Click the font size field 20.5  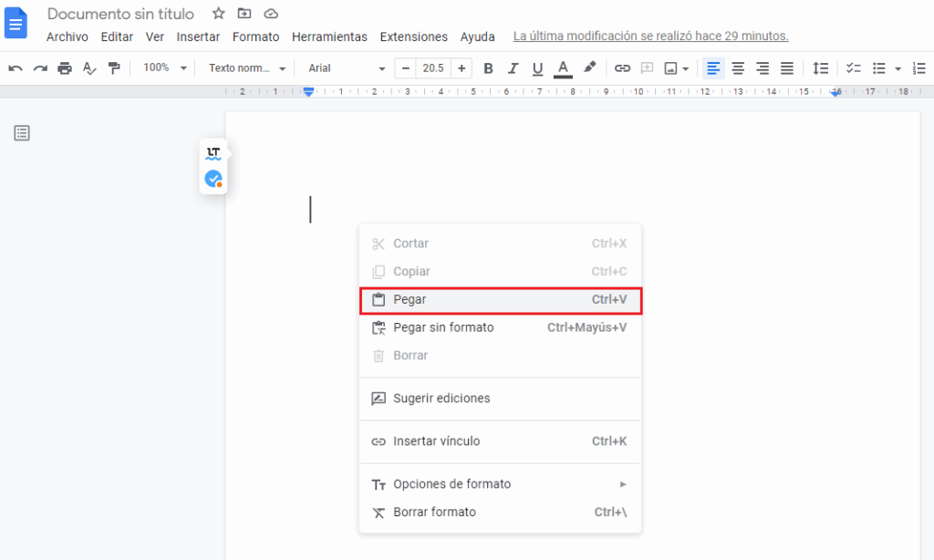click(x=434, y=68)
